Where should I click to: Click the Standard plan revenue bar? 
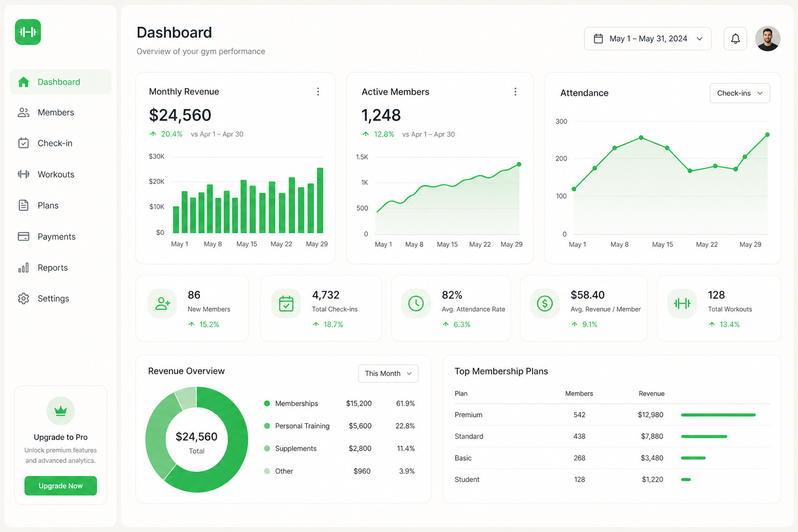[x=704, y=436]
